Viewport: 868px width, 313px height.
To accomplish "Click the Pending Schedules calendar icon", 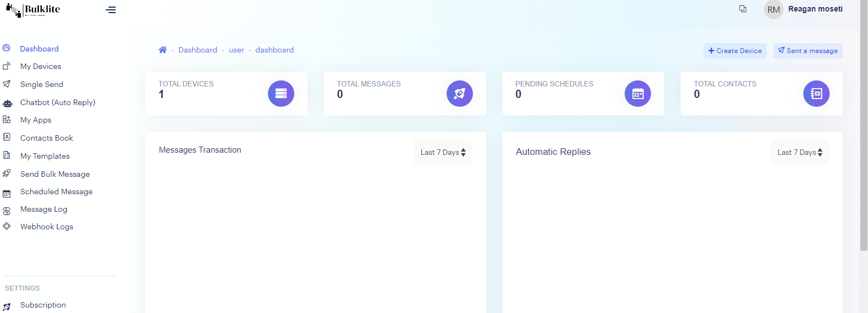I will 638,94.
